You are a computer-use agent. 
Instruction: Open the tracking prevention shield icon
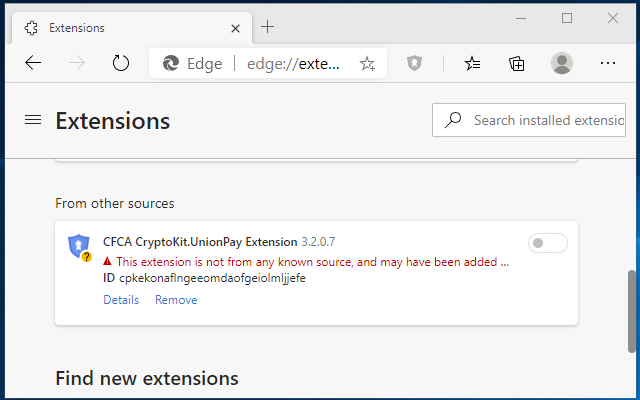tap(415, 63)
